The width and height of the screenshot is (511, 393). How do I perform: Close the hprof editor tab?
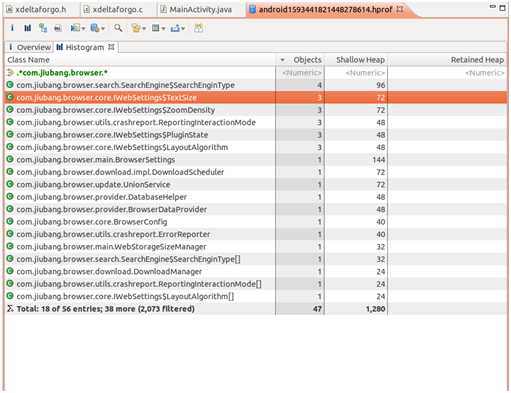399,9
